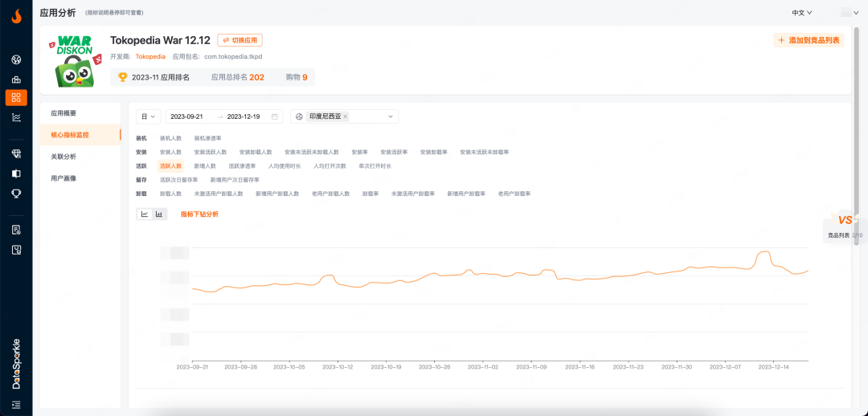
Task: Open the 用户画像 tab
Action: pyautogui.click(x=63, y=178)
